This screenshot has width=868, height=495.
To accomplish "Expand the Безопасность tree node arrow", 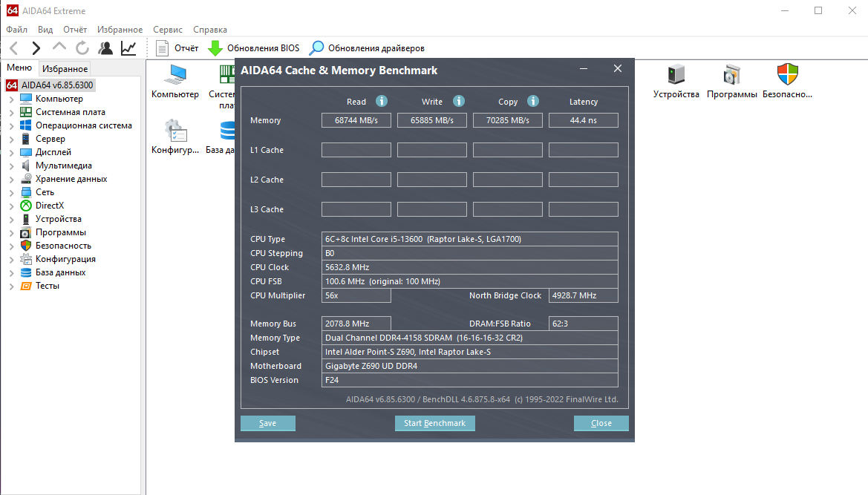I will click(12, 246).
